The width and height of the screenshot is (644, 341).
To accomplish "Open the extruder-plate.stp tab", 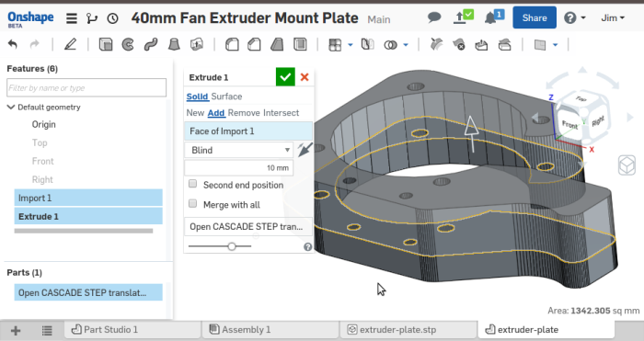I will tap(392, 329).
